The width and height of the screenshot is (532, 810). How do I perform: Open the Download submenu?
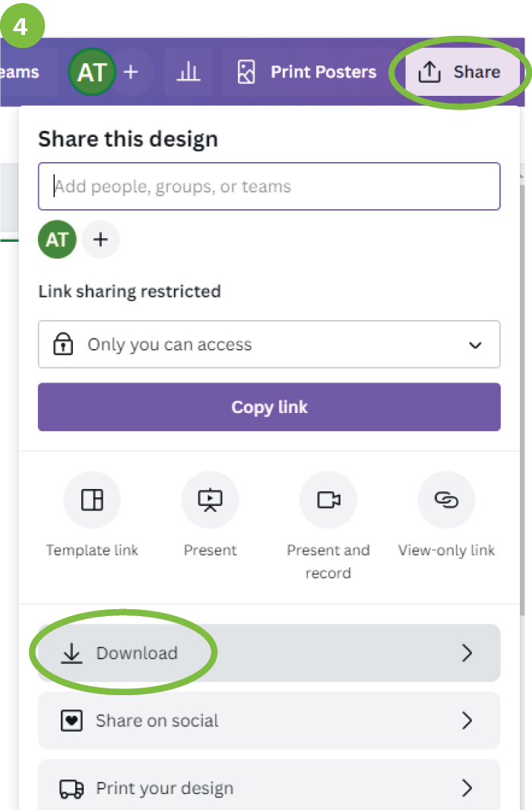click(x=269, y=653)
